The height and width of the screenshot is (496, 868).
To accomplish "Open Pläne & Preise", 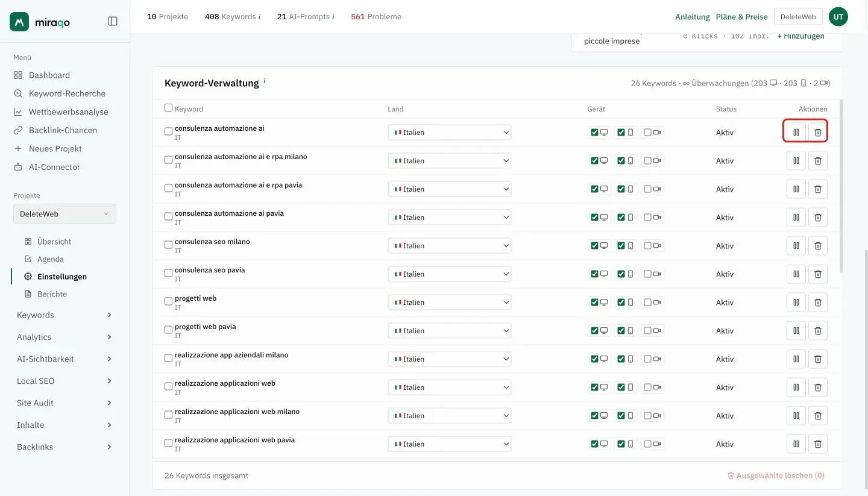I will (x=741, y=17).
